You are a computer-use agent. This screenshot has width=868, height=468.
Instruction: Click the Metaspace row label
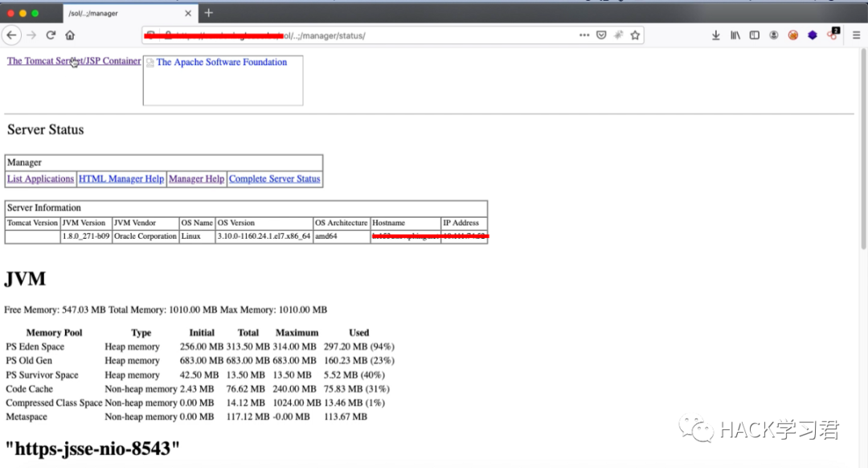(27, 417)
